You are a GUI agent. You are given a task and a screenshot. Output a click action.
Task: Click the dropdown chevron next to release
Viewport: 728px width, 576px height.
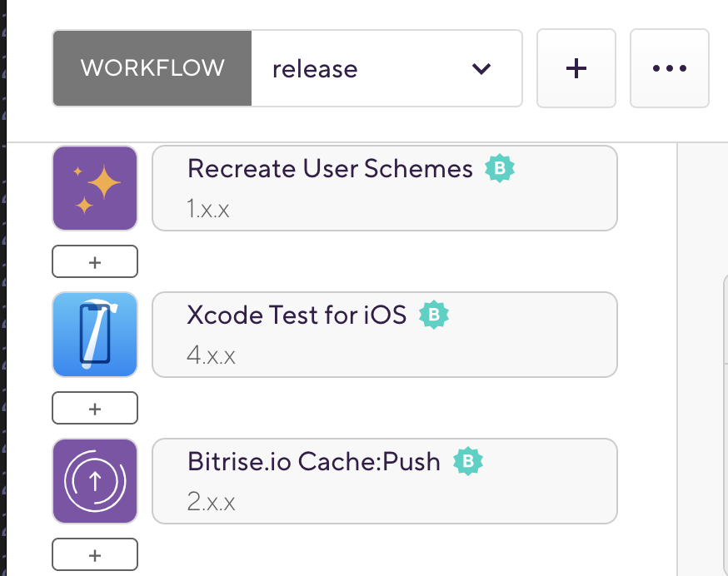click(x=481, y=68)
